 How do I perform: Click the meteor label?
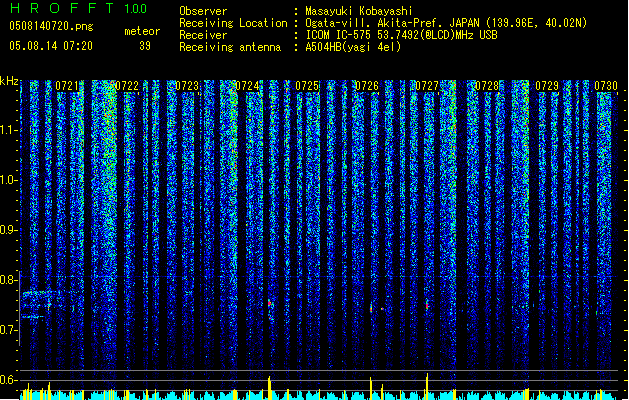click(142, 31)
